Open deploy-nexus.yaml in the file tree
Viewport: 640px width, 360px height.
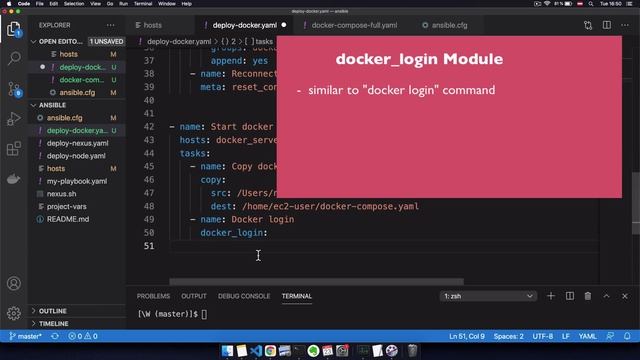click(x=77, y=143)
